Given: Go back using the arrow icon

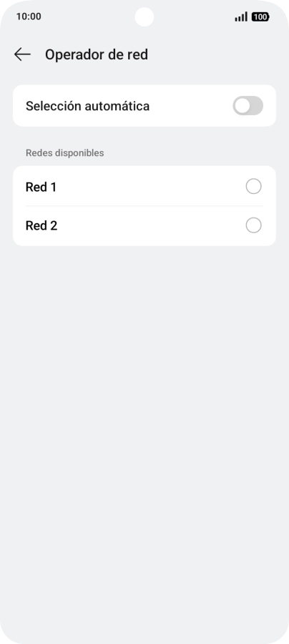Looking at the screenshot, I should click(22, 54).
